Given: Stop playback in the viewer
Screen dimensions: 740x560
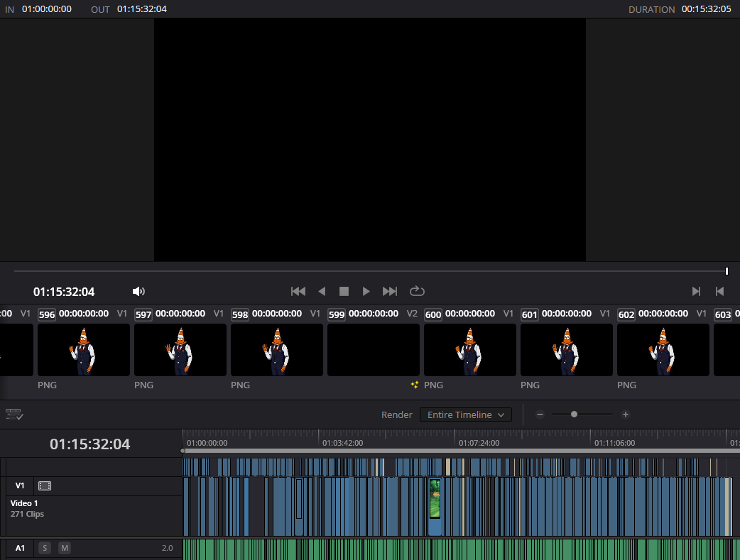Looking at the screenshot, I should click(x=344, y=291).
